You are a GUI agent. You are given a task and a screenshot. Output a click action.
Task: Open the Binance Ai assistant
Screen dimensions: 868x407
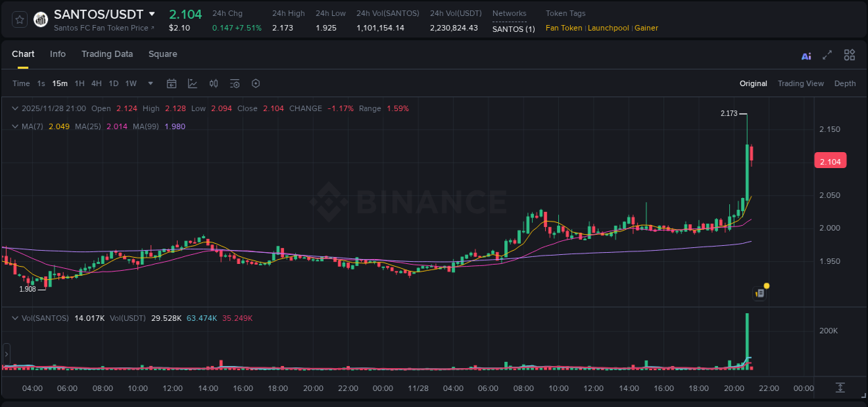[x=806, y=55]
